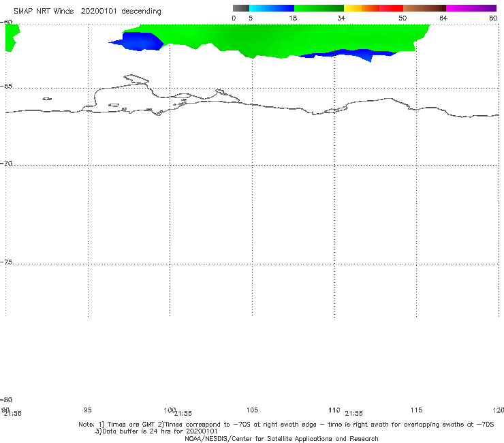504x443 pixels.
Task: Click the "Note: 1) Times are GMT" line
Action: (x=286, y=425)
